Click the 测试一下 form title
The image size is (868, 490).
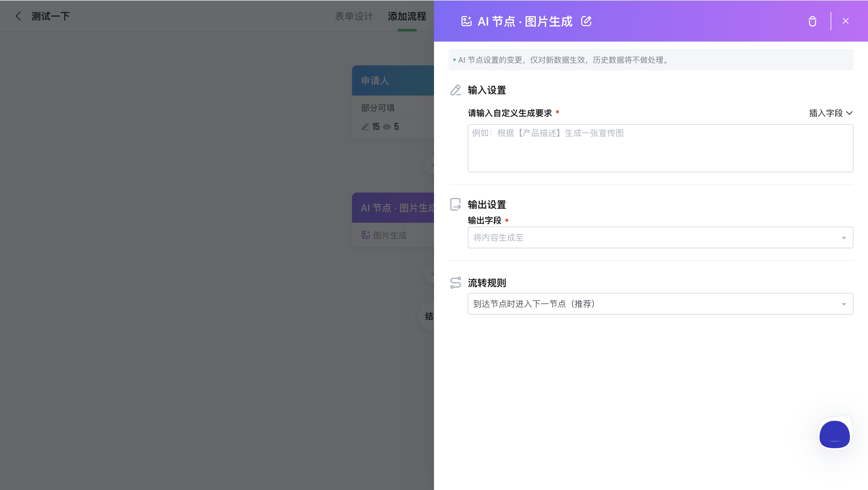pyautogui.click(x=51, y=16)
